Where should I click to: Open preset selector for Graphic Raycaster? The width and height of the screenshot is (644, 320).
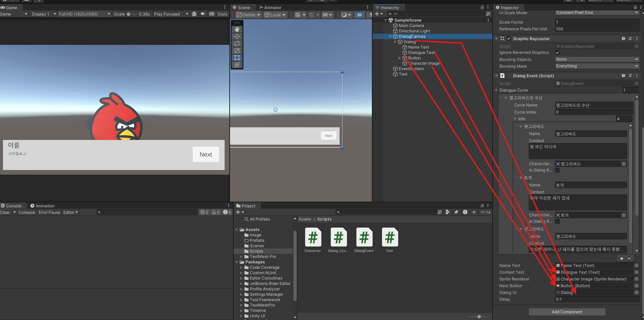click(x=630, y=39)
